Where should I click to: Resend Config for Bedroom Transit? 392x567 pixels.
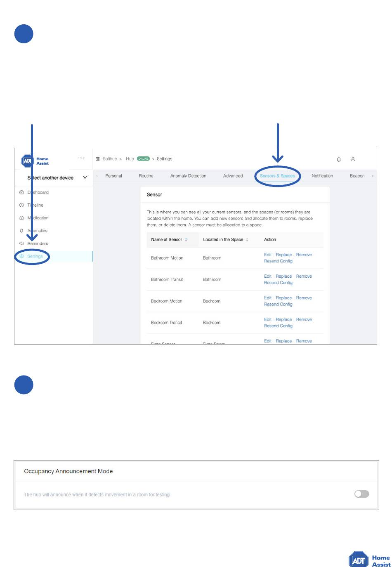278,326
